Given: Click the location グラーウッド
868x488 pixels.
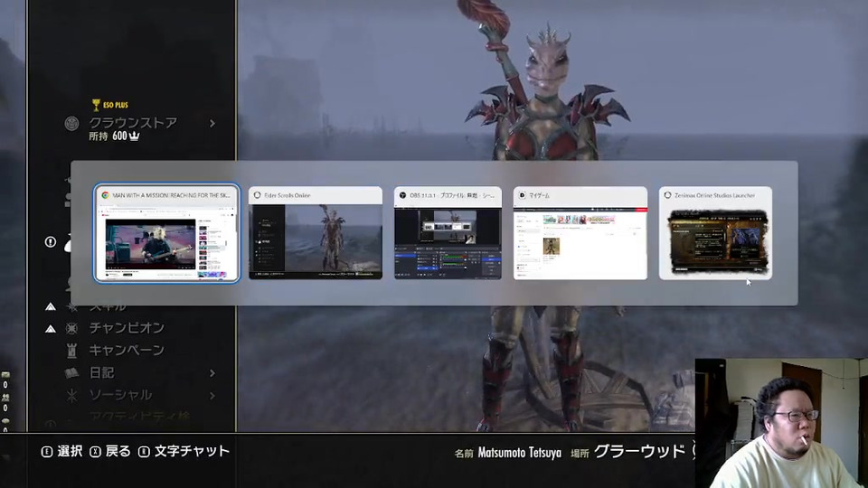Looking at the screenshot, I should point(639,452).
